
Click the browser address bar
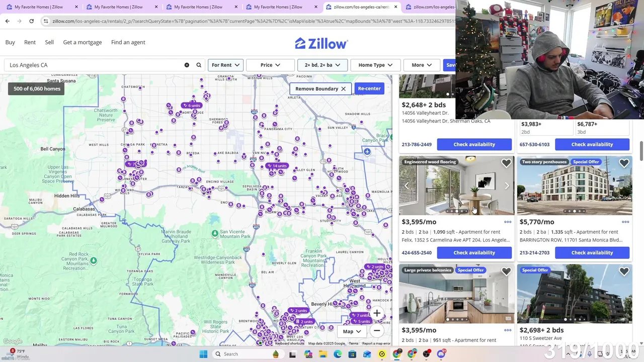(x=252, y=21)
